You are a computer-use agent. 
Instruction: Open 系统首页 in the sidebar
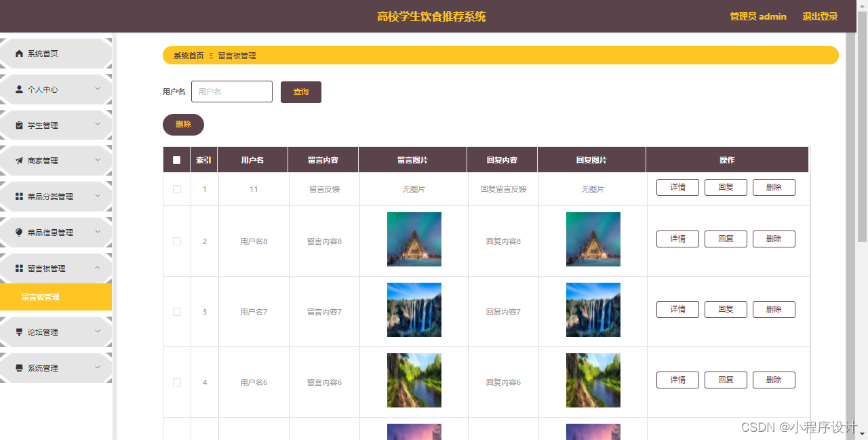tap(56, 54)
